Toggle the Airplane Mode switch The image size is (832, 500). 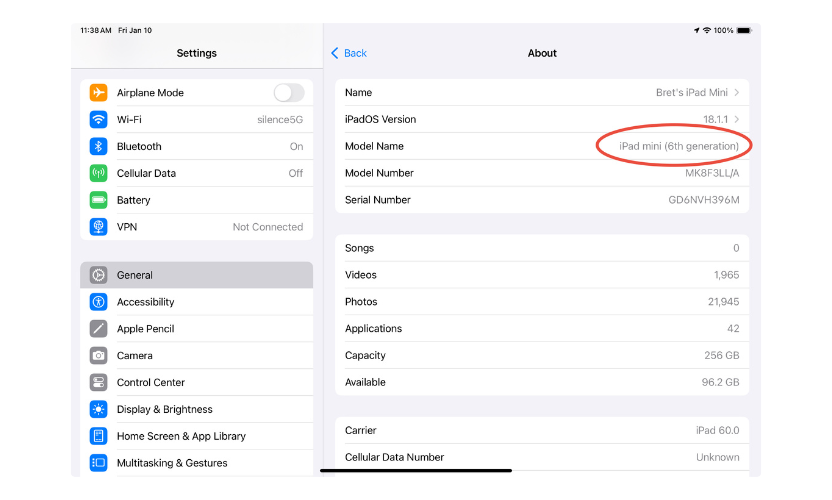(289, 92)
